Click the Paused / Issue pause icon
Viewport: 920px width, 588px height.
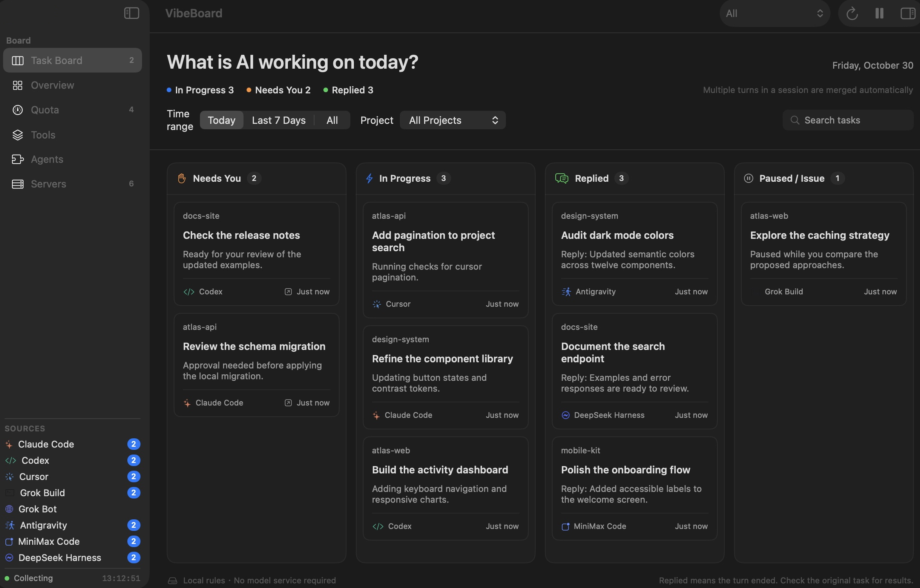748,178
